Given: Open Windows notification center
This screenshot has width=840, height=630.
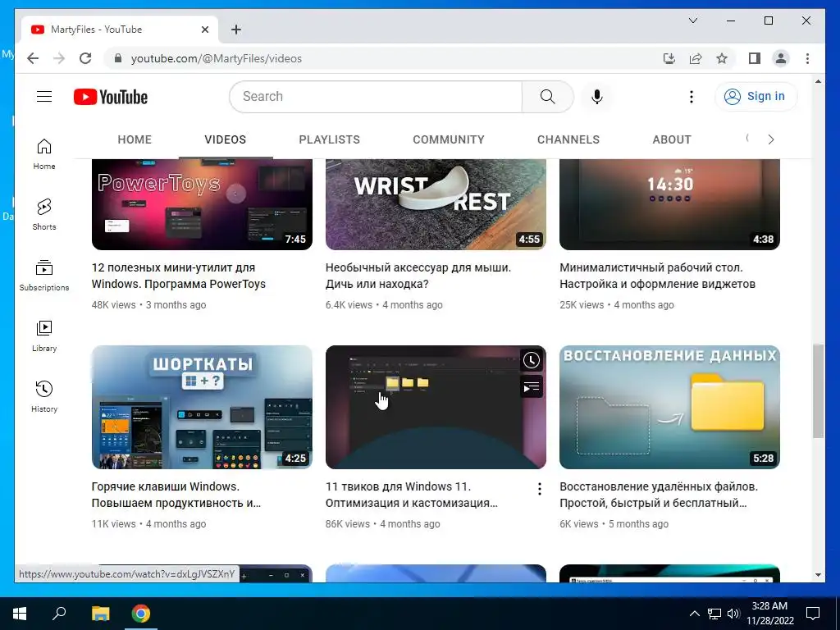Looking at the screenshot, I should pos(813,614).
